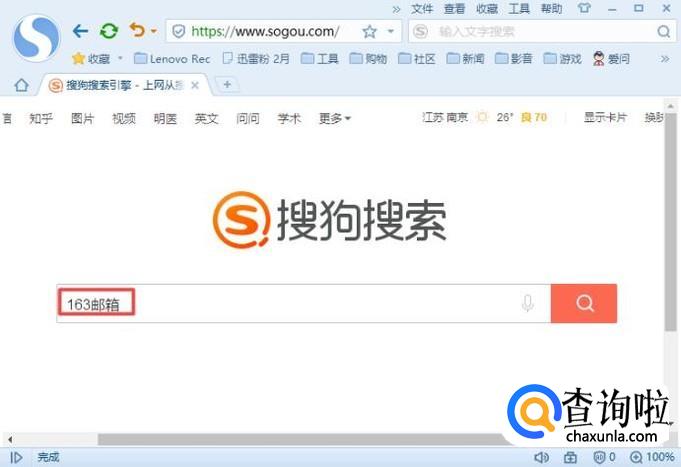Open the 游戏 bookmark folder
This screenshot has height=467, width=681.
pos(562,59)
